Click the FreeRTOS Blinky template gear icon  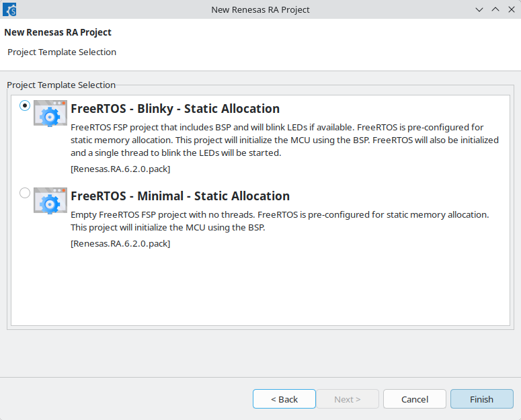[x=50, y=113]
